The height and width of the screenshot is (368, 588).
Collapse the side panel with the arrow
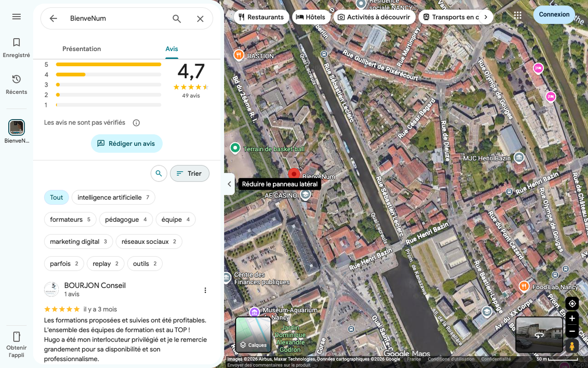(x=229, y=184)
